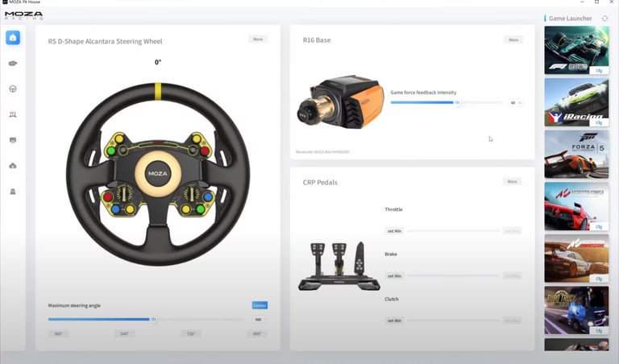Viewport: 619px width, 364px height.
Task: Click the 'CRP Pedals' title
Action: [320, 182]
